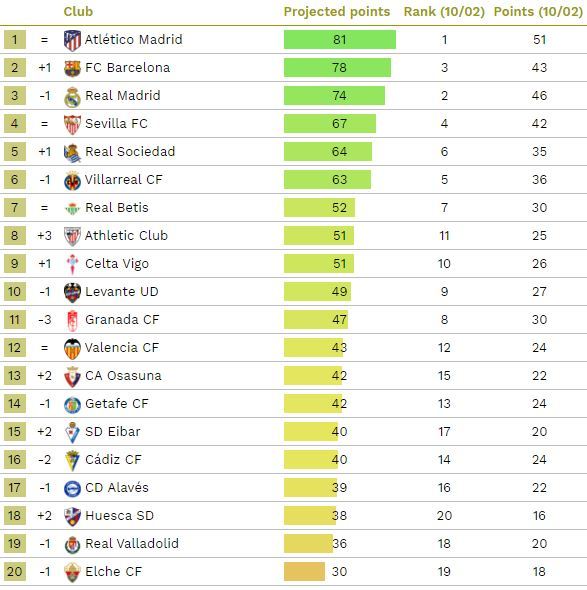Click the Real Sociedad crest icon
Image resolution: width=587 pixels, height=590 pixels.
coord(72,152)
